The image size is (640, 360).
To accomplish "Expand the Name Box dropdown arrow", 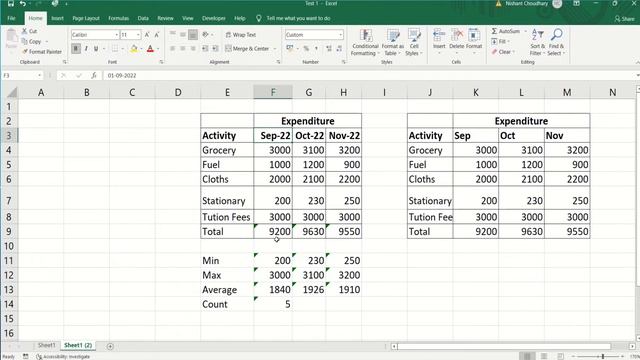I will tap(39, 76).
